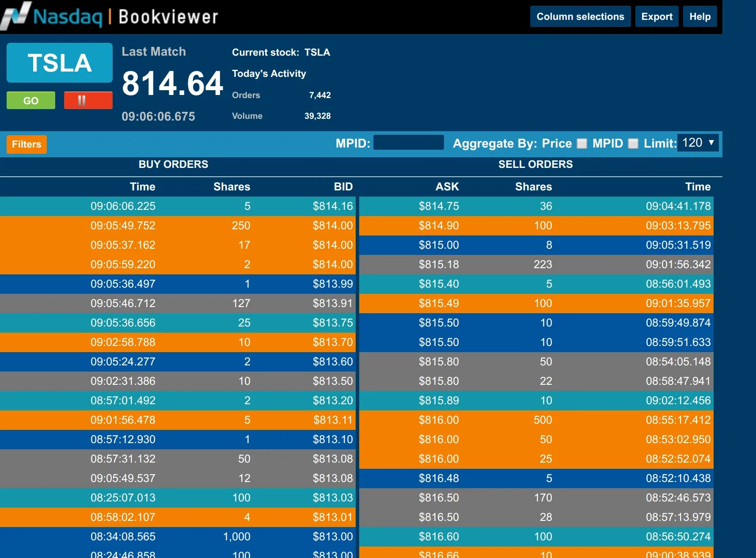Click sell order time 08:53:02.950
The width and height of the screenshot is (756, 558).
(x=678, y=439)
